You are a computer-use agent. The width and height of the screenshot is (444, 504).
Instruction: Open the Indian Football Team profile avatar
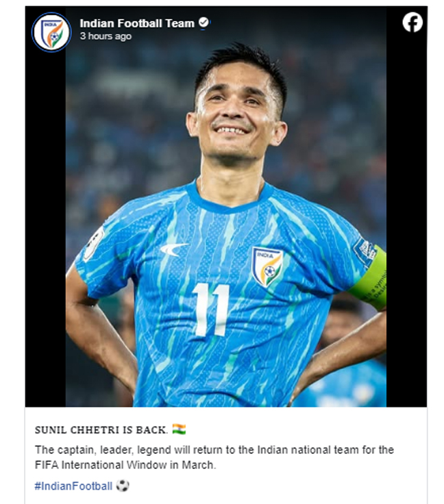point(51,32)
